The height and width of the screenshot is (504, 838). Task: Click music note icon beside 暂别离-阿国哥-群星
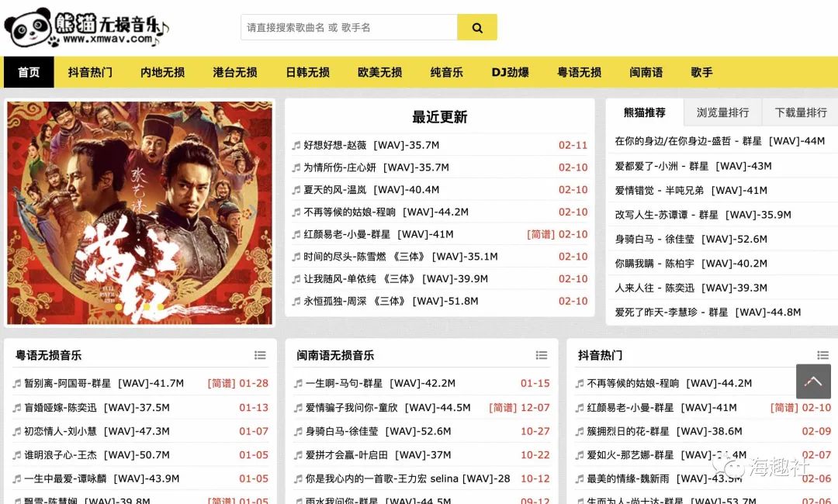pos(17,383)
